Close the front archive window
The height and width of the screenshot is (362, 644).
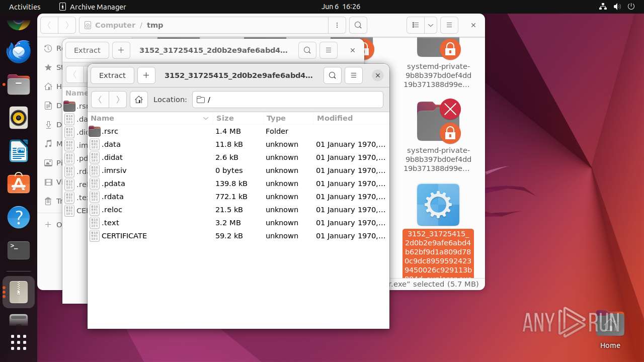377,75
